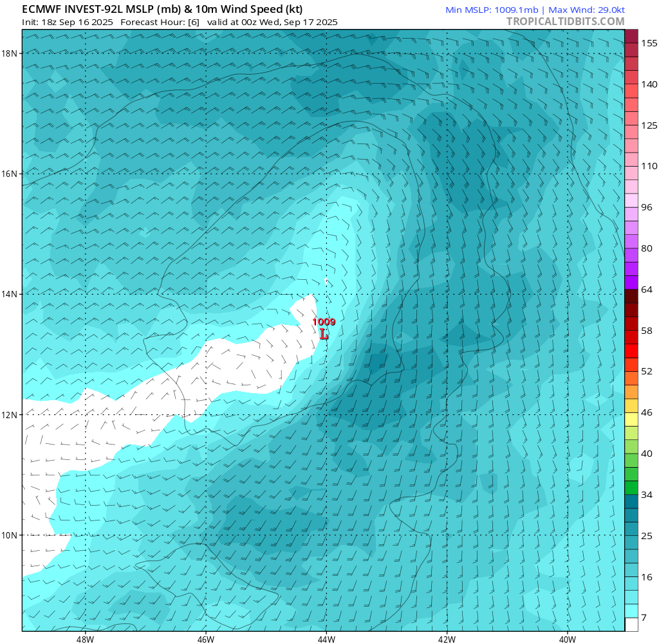Click the ECMWF INVEST-92L map title
Viewport: 659px width, 644px height.
pyautogui.click(x=162, y=9)
